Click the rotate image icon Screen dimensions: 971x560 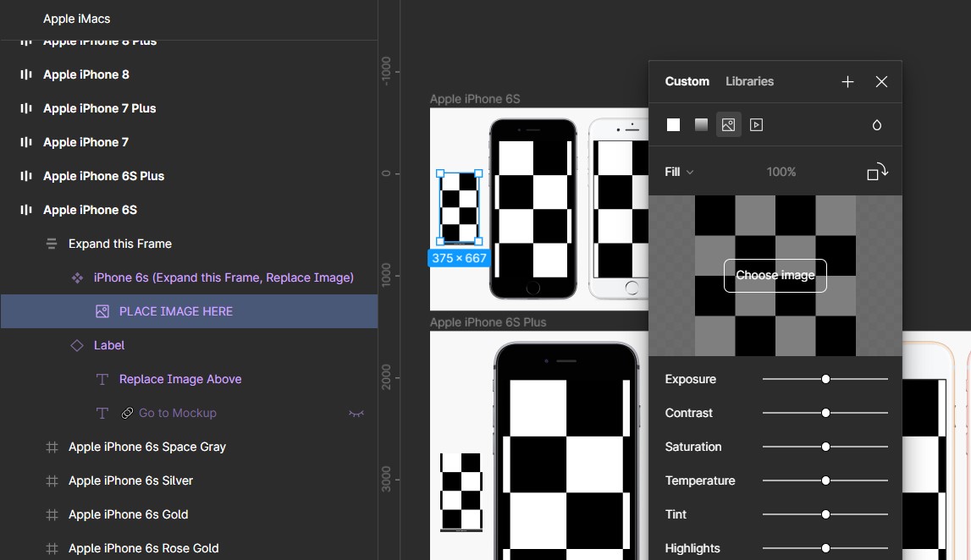(877, 172)
